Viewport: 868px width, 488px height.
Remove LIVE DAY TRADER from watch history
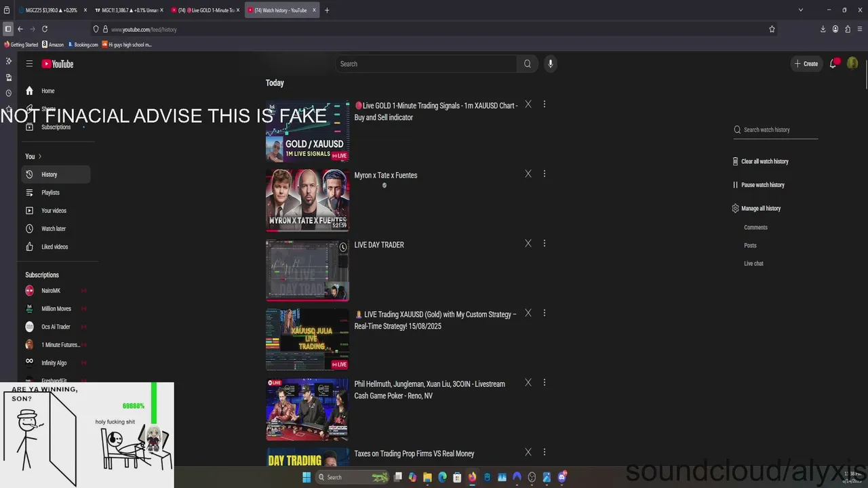(528, 243)
